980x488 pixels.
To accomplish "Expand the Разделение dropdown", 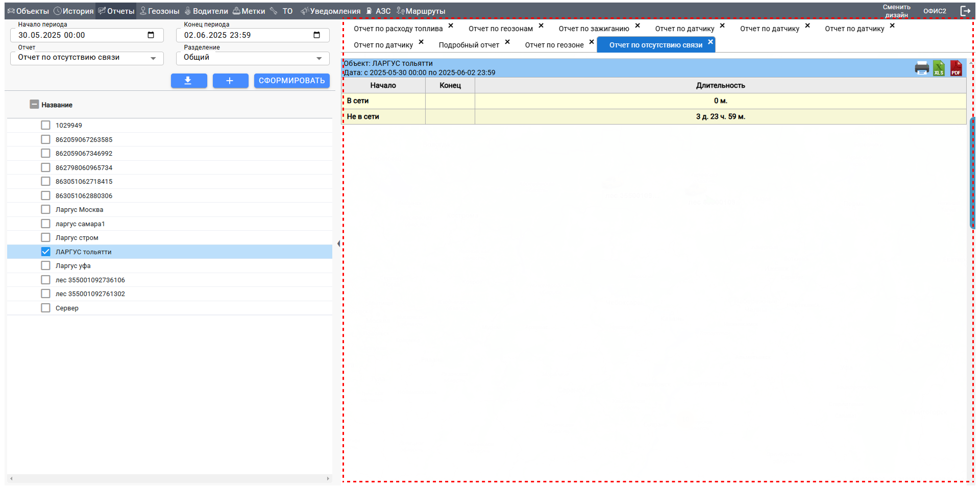I will 253,58.
